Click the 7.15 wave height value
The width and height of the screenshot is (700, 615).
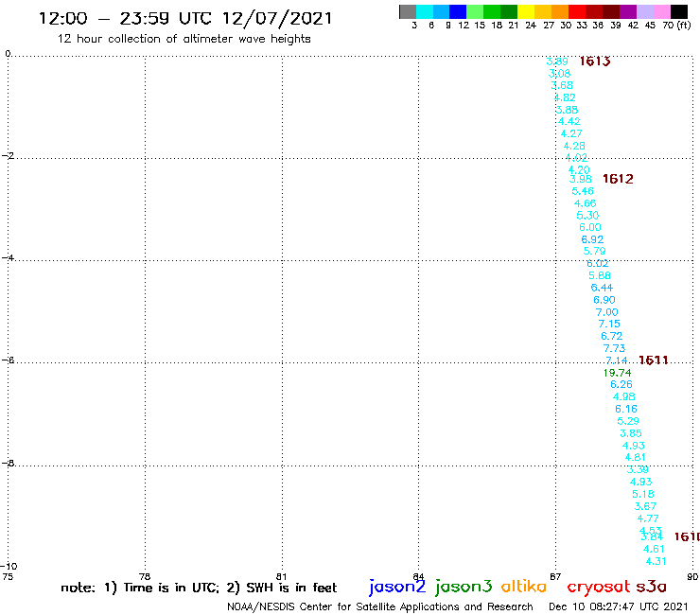(609, 324)
